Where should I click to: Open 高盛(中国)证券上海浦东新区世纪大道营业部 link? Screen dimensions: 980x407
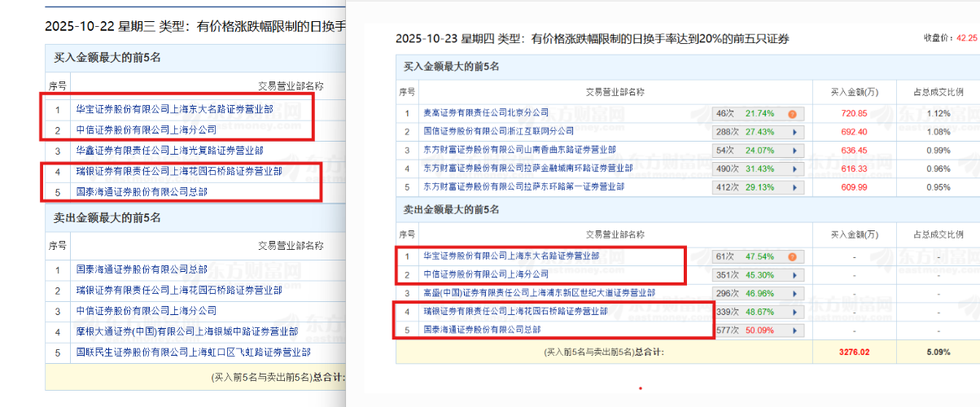click(x=540, y=293)
